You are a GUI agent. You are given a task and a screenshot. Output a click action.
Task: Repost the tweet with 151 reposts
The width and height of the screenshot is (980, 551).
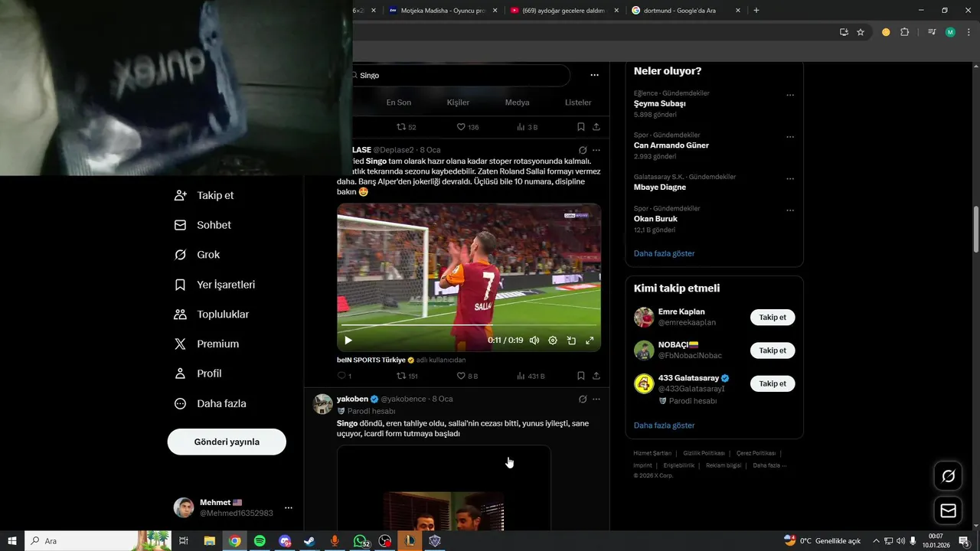(407, 376)
